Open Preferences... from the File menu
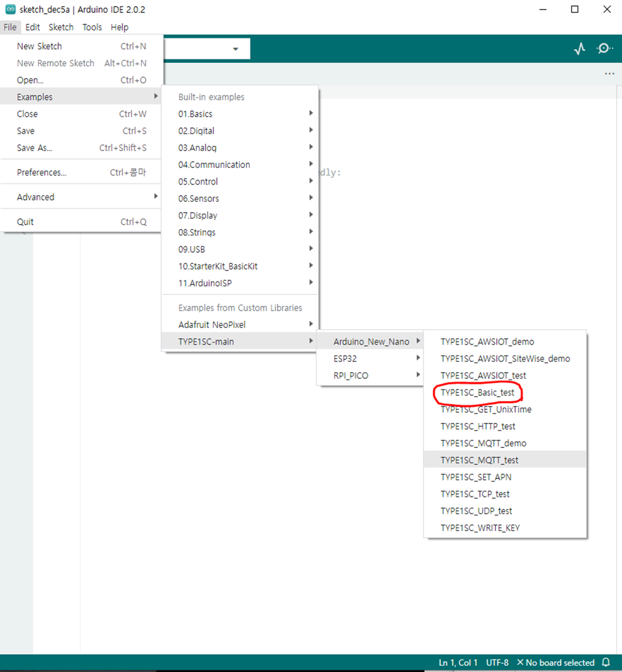The height and width of the screenshot is (672, 622). 81,172
